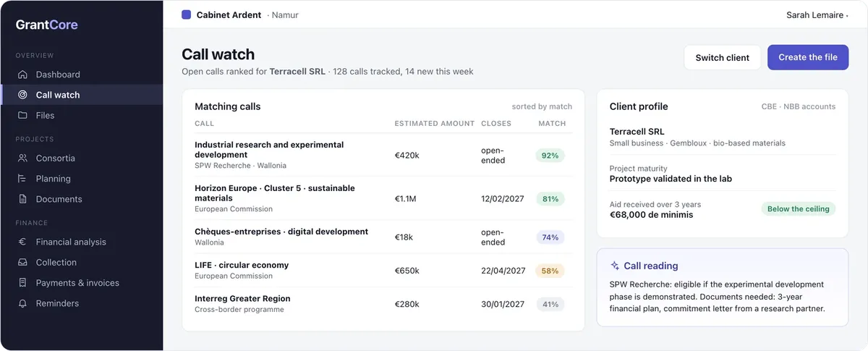Open Collection in the Finance section

pos(82,263)
